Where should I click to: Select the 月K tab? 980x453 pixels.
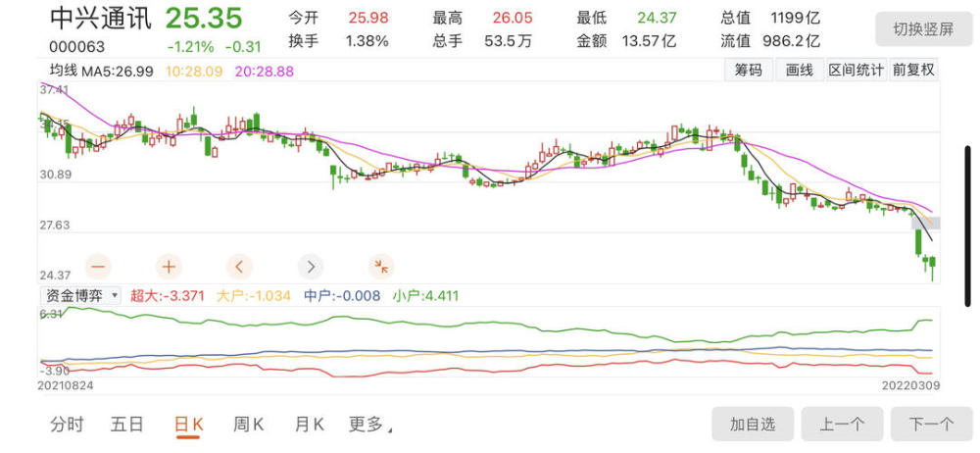click(x=310, y=425)
